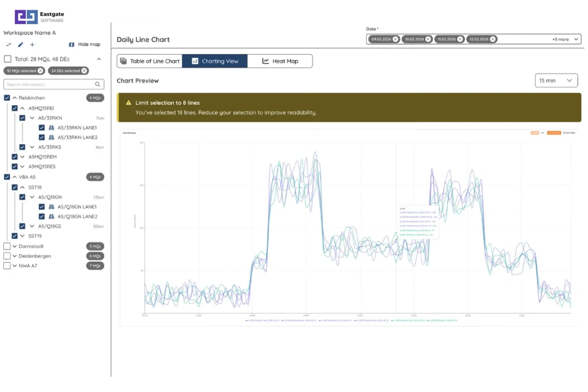Click the Search information input field
Screen dimensions: 588x392
click(x=49, y=84)
